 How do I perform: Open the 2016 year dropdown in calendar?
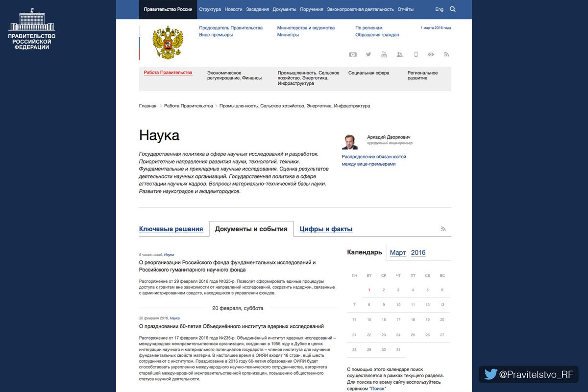[418, 253]
